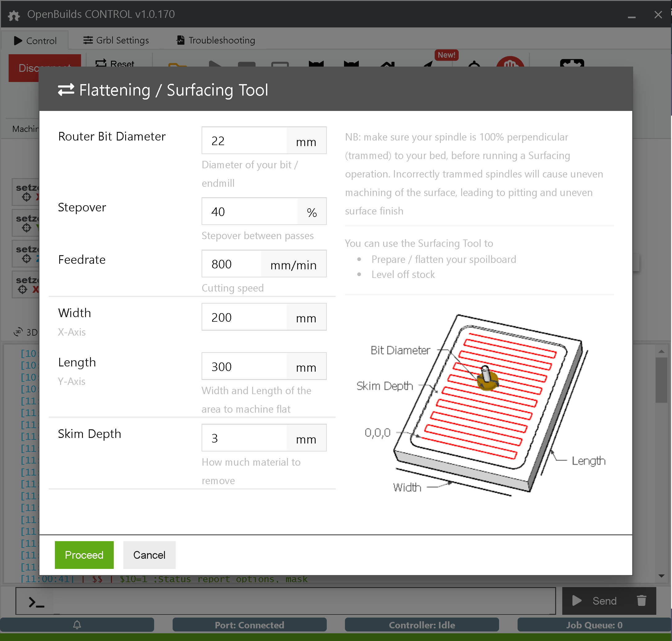Click the trash icon next to Send
This screenshot has height=641, width=672.
641,600
